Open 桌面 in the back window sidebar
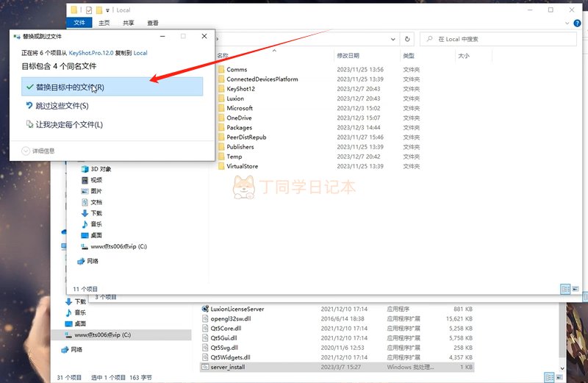Viewport: 588px width, 383px height. pos(76,323)
